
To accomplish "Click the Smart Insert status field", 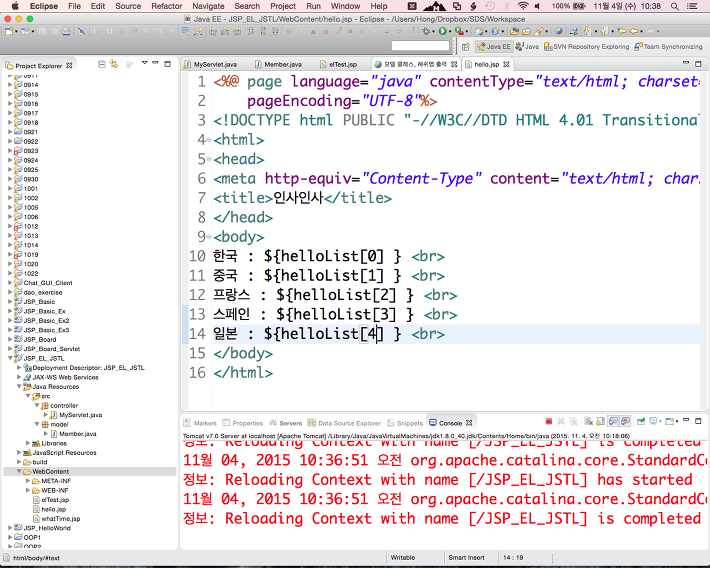I will tap(466, 558).
